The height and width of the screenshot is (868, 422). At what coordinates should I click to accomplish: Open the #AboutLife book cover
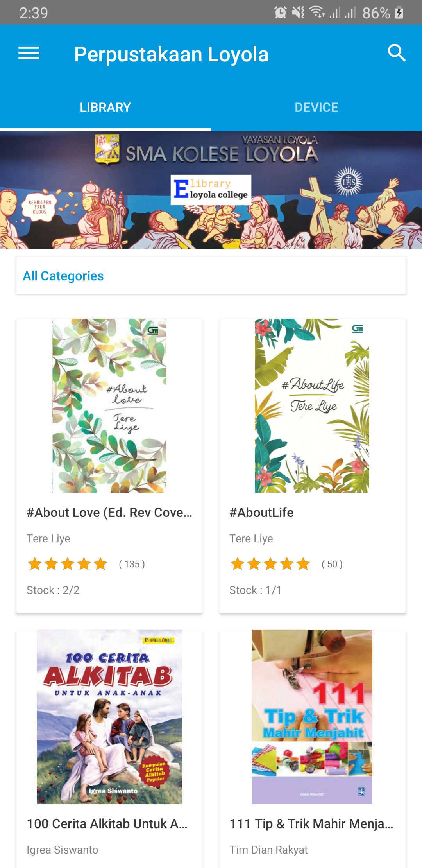click(x=312, y=406)
